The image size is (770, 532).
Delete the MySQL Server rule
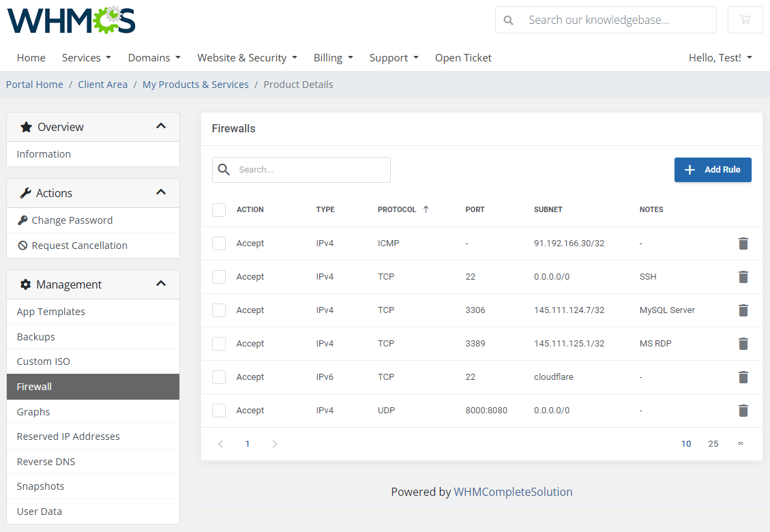coord(743,310)
